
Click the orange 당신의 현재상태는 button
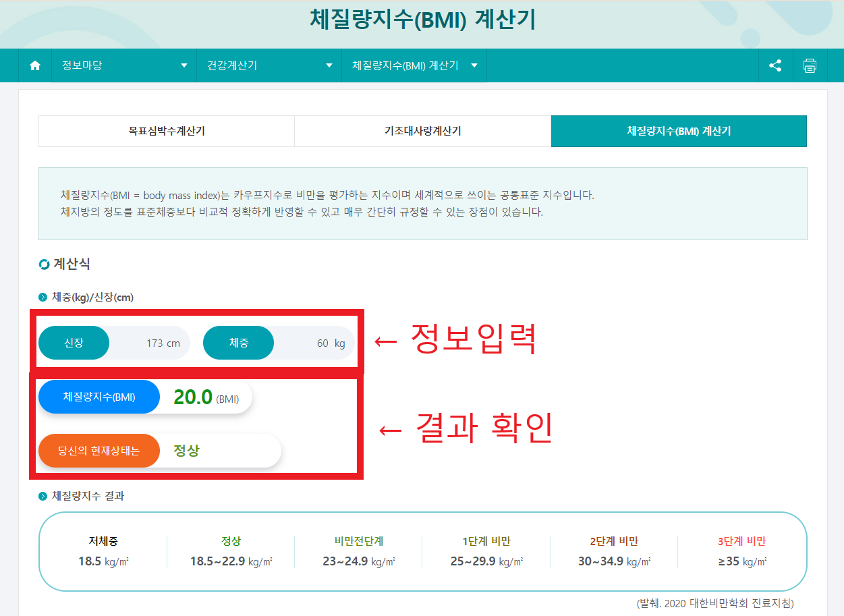[99, 449]
